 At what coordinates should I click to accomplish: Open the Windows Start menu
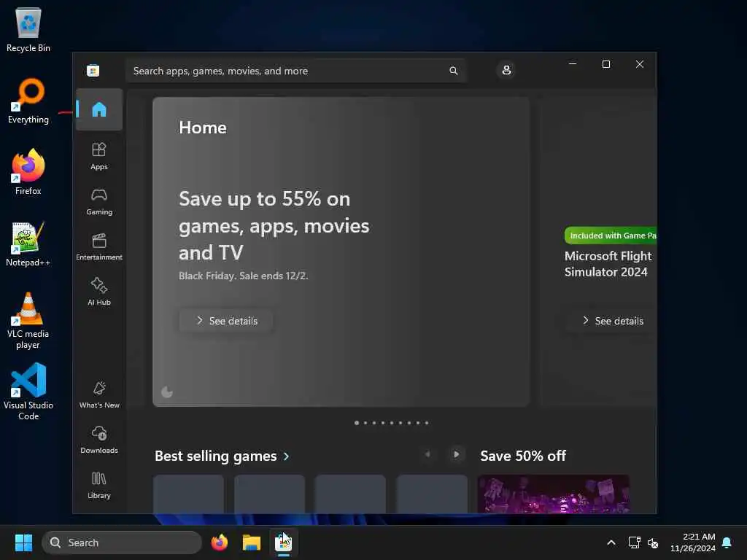23,542
